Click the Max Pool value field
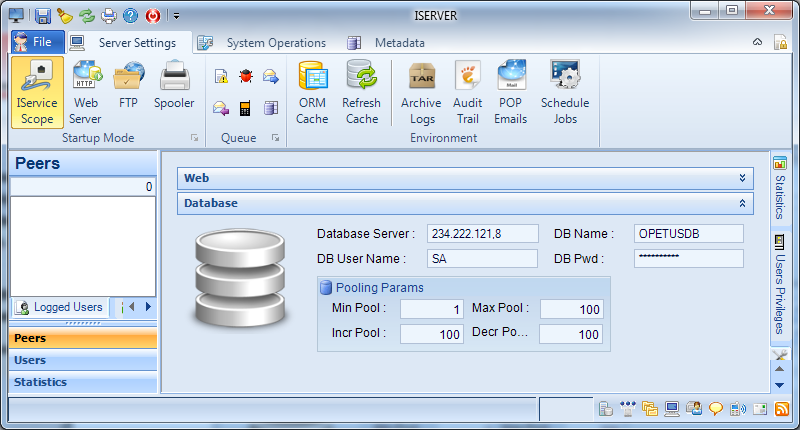 click(x=572, y=309)
